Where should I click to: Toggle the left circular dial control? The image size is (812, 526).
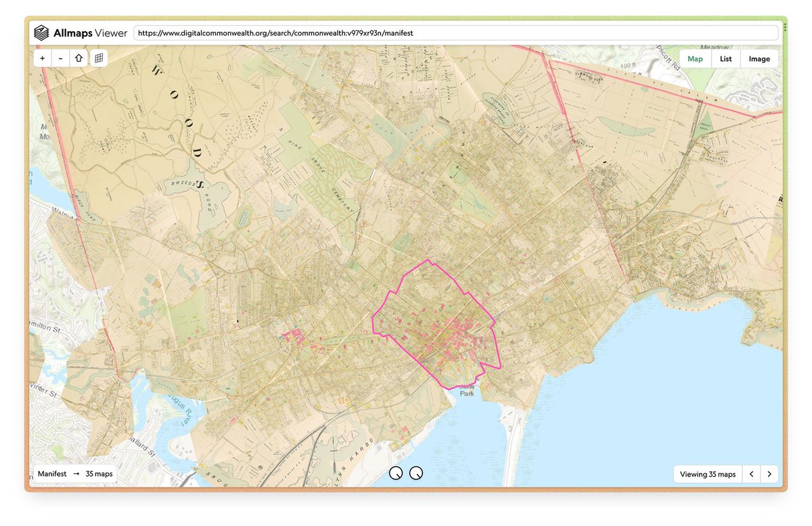tap(397, 473)
